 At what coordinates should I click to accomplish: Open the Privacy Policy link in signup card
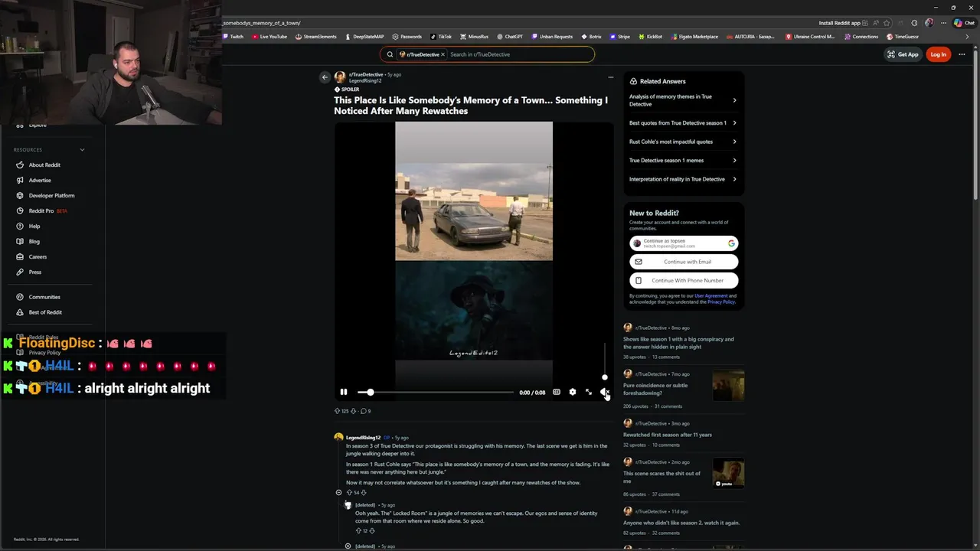click(720, 302)
